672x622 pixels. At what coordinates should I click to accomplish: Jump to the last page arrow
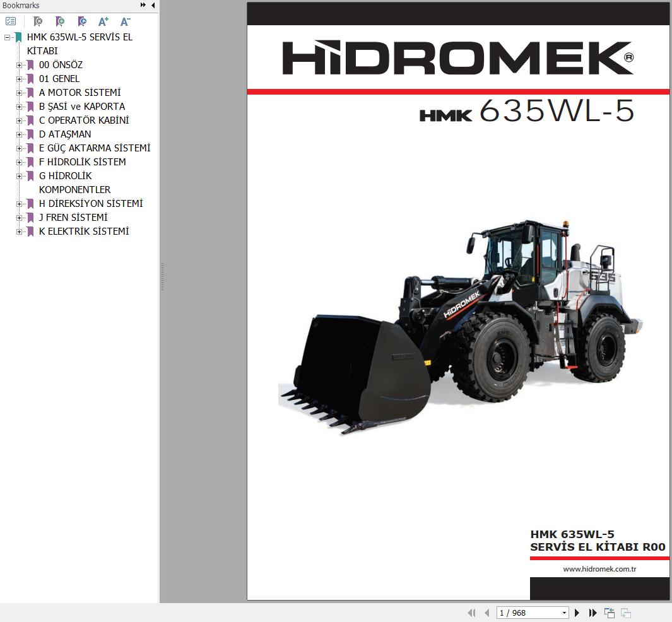pyautogui.click(x=592, y=613)
